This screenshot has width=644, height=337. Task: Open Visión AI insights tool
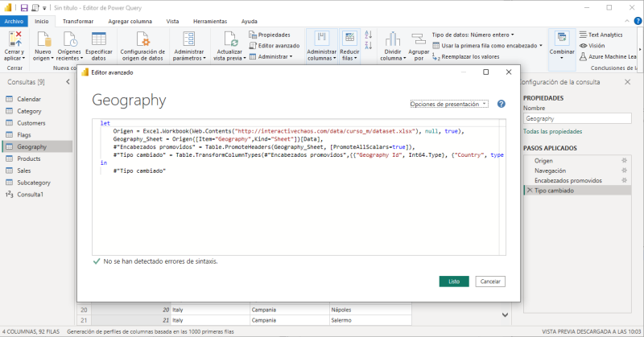pyautogui.click(x=592, y=46)
